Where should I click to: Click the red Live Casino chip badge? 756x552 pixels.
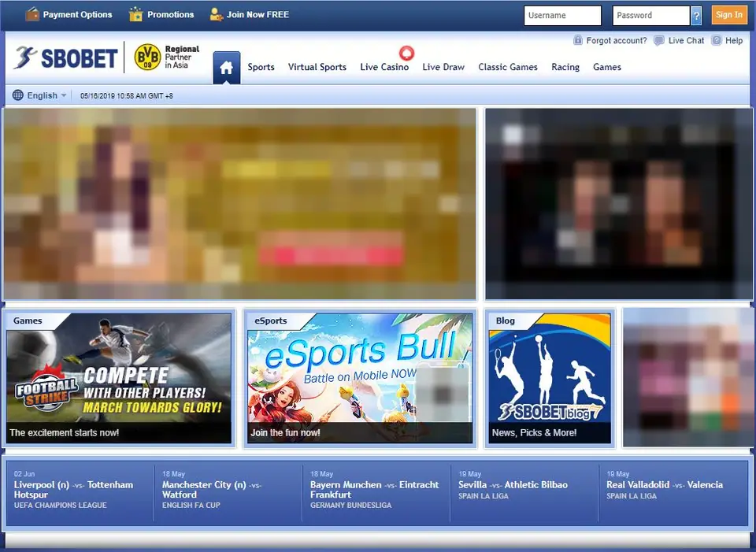pos(406,53)
